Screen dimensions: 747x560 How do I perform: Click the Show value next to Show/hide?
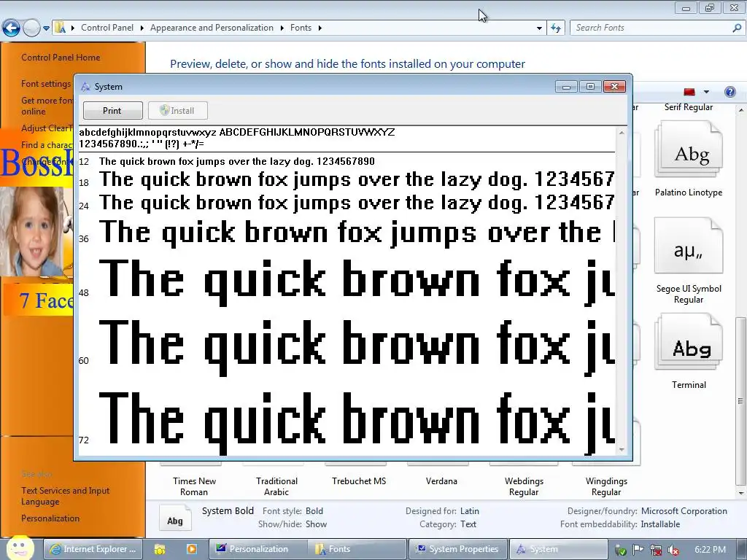316,524
